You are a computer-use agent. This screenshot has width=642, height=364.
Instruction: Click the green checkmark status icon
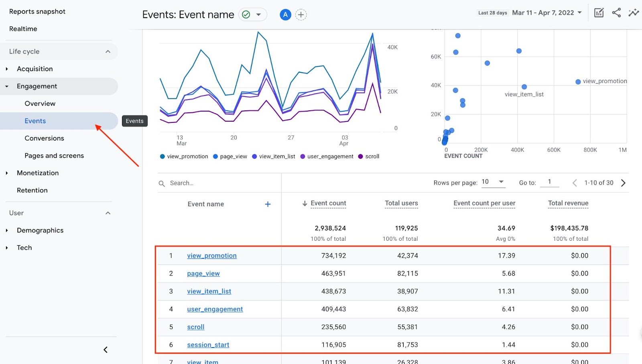click(x=246, y=15)
